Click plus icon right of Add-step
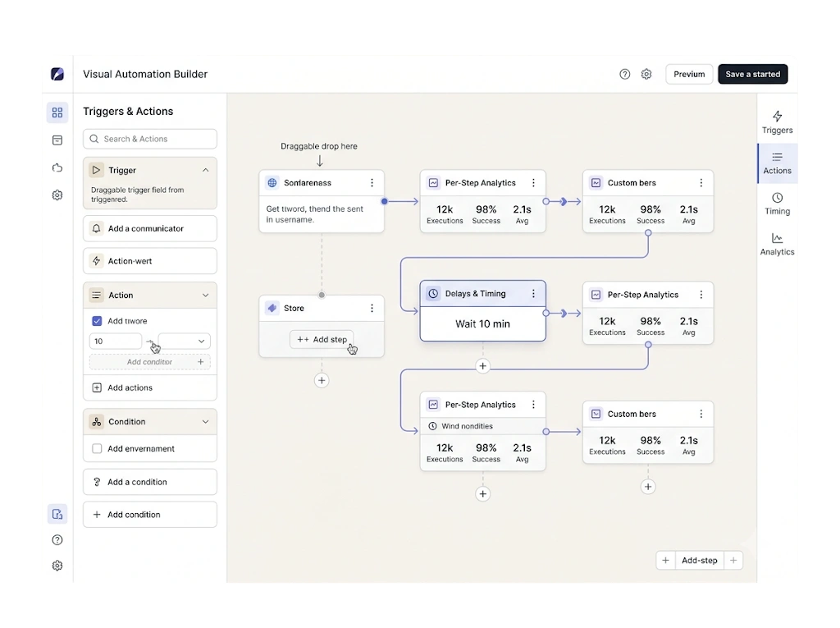This screenshot has width=840, height=628. coord(733,561)
